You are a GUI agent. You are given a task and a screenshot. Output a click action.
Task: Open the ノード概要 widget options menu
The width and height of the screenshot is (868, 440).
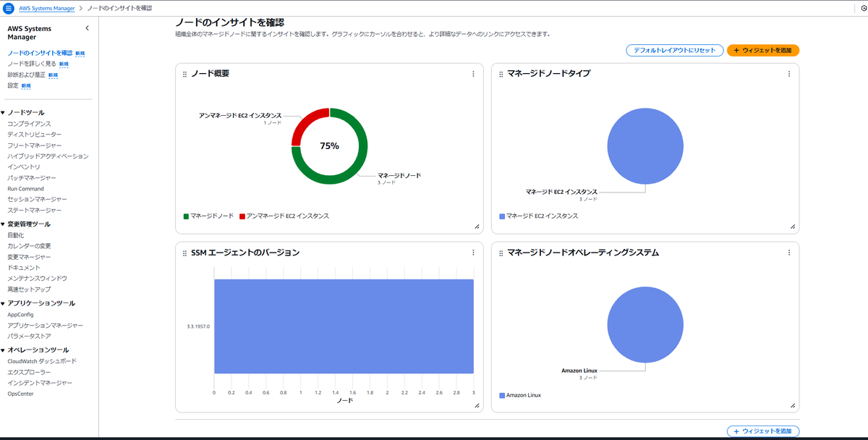click(473, 74)
